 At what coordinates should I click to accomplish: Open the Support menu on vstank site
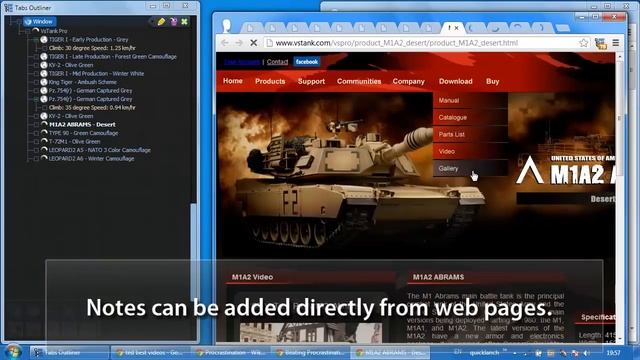(311, 81)
